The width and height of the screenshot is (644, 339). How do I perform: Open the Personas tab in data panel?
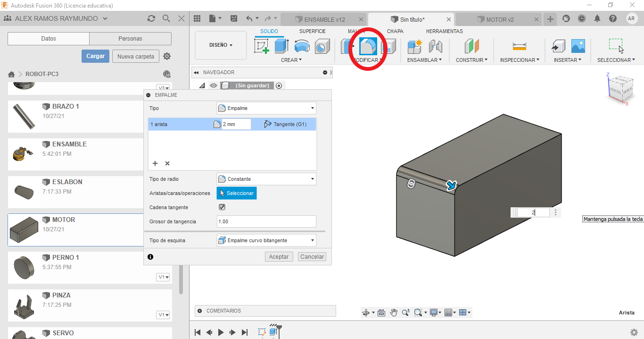pyautogui.click(x=130, y=39)
